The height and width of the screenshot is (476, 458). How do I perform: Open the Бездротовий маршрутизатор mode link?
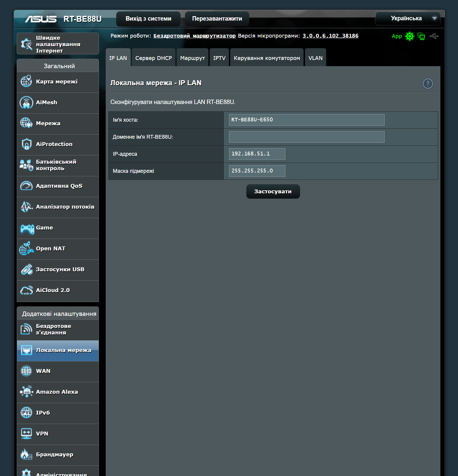click(x=195, y=36)
